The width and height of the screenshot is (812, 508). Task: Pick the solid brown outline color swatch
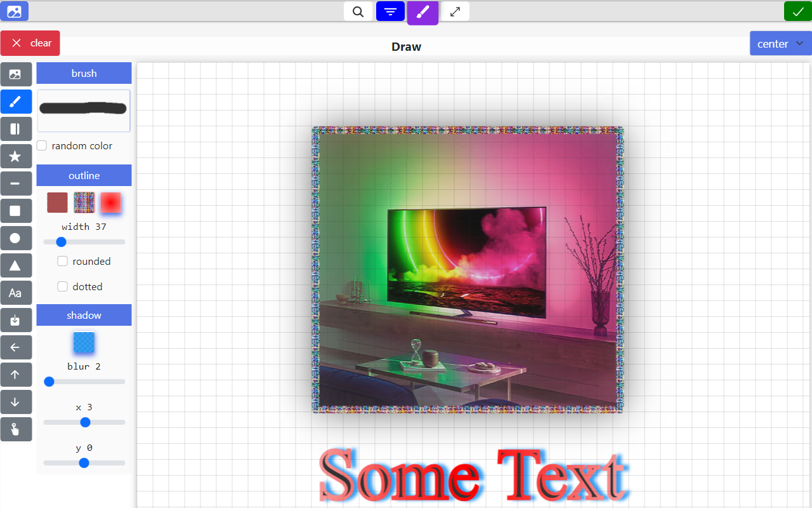(x=58, y=203)
